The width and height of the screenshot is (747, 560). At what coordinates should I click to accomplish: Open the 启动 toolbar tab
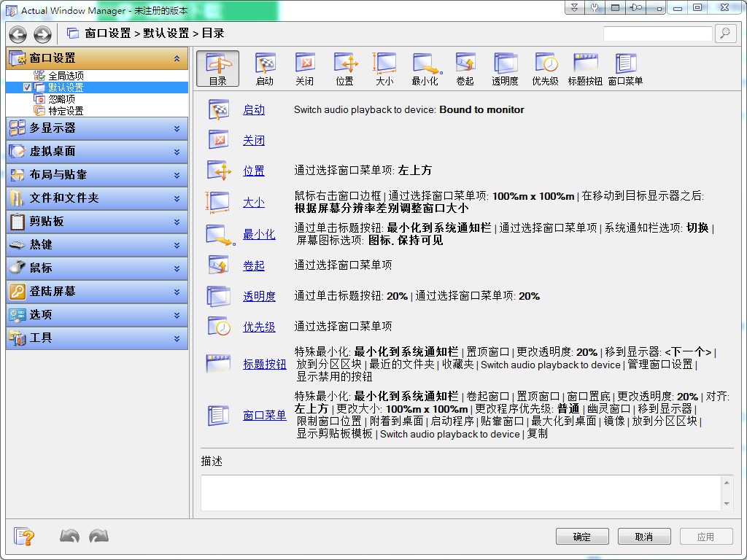(265, 69)
